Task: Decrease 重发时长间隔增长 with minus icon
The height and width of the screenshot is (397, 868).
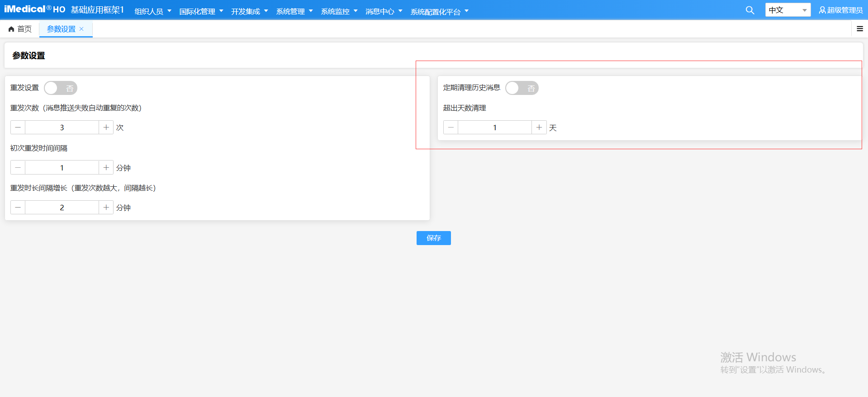Action: (x=18, y=208)
